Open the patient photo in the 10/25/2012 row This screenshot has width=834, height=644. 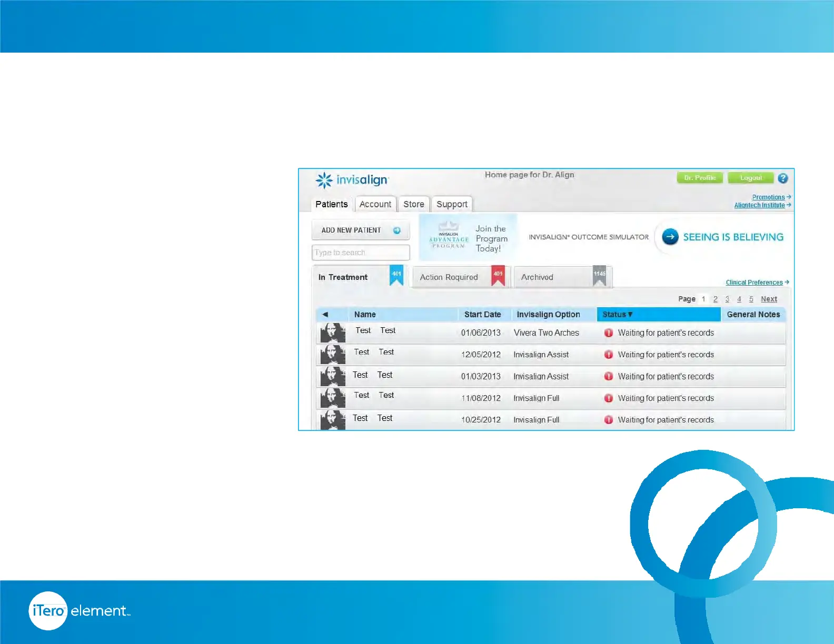click(333, 420)
